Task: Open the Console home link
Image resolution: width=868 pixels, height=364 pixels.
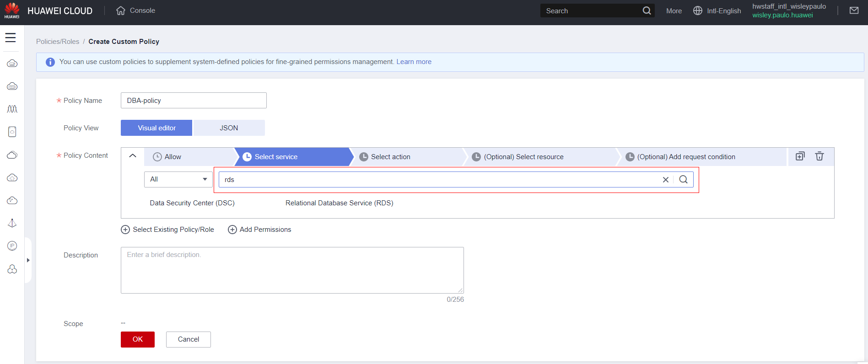Action: point(136,11)
